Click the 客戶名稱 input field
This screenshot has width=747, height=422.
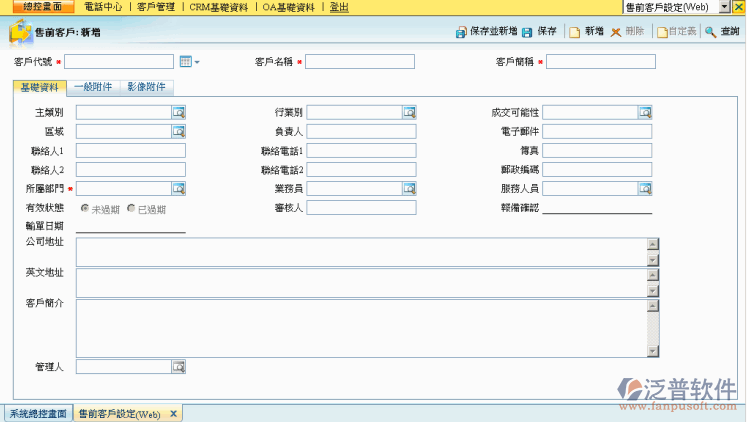pos(360,62)
